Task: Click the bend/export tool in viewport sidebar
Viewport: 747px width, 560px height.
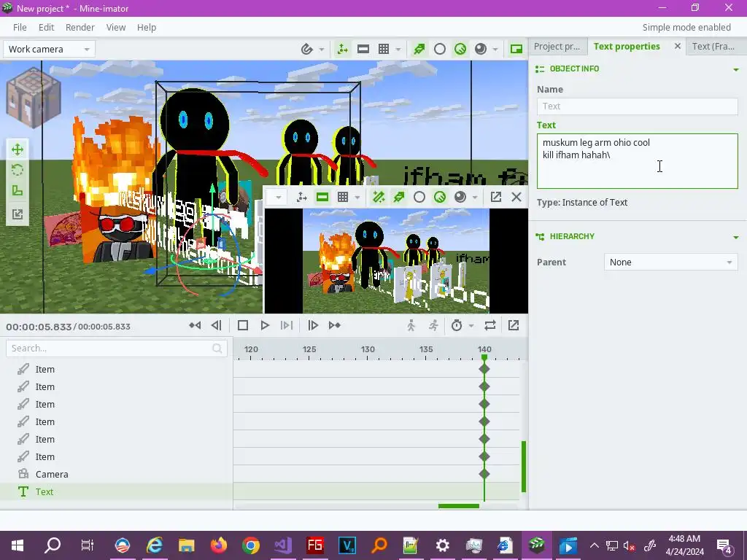Action: click(18, 214)
